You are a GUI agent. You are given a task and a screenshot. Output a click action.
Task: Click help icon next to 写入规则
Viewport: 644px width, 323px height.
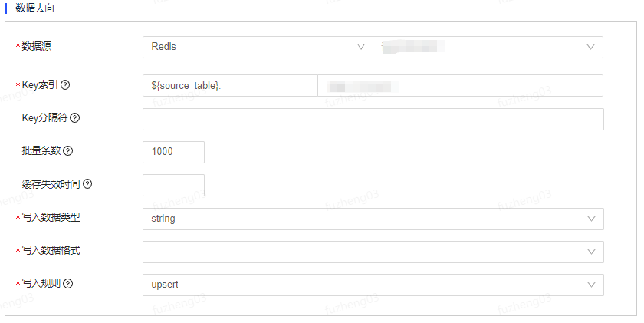tap(67, 284)
